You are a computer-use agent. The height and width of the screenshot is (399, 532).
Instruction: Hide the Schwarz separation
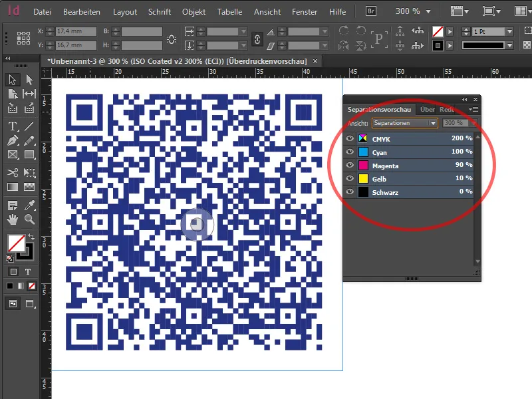pos(350,192)
